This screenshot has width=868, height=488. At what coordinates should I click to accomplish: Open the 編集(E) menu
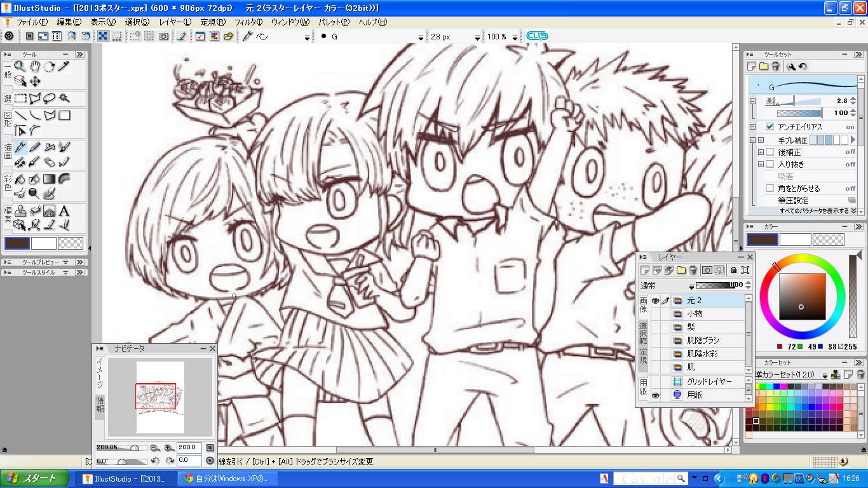69,22
